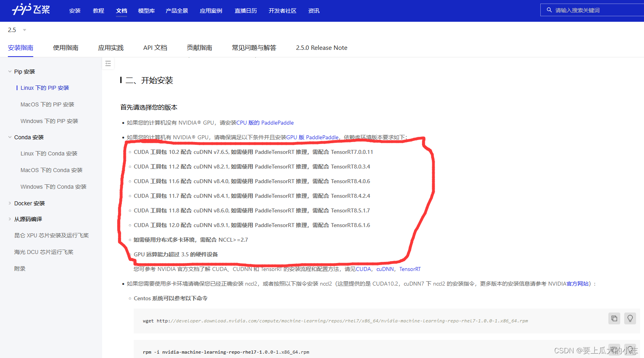Follow the GPU 版 PaddlePaddle link
644x358 pixels.
(x=313, y=137)
